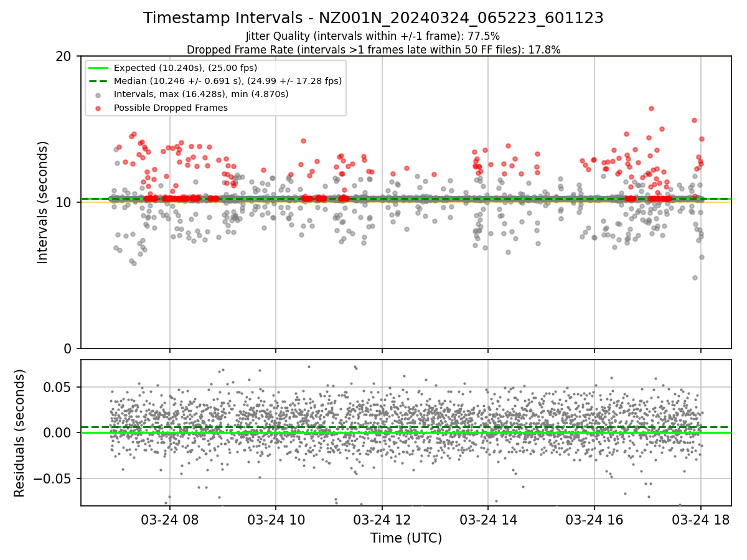Click the "Time (UTC)" x-axis label
Viewport: 747px width, 560px height.
[406, 538]
